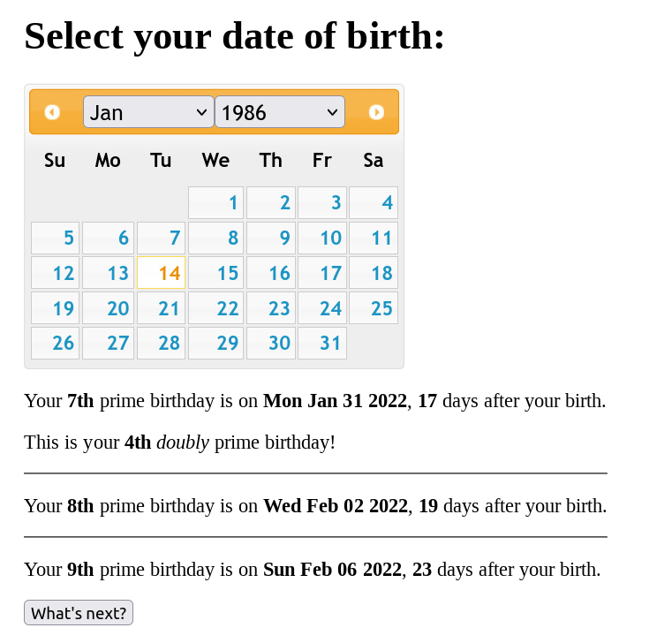Choose date 19 in the calendar
Screen dimensions: 672x643
(x=56, y=308)
